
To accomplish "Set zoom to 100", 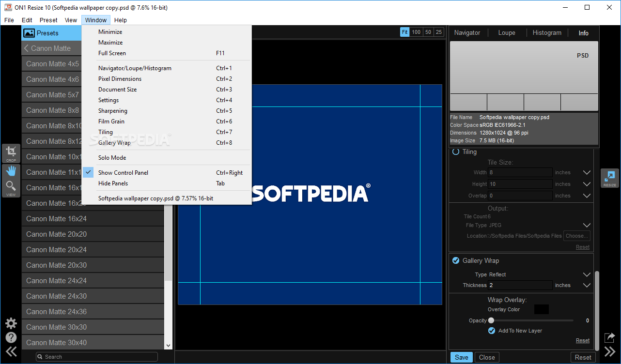I will [x=416, y=32].
